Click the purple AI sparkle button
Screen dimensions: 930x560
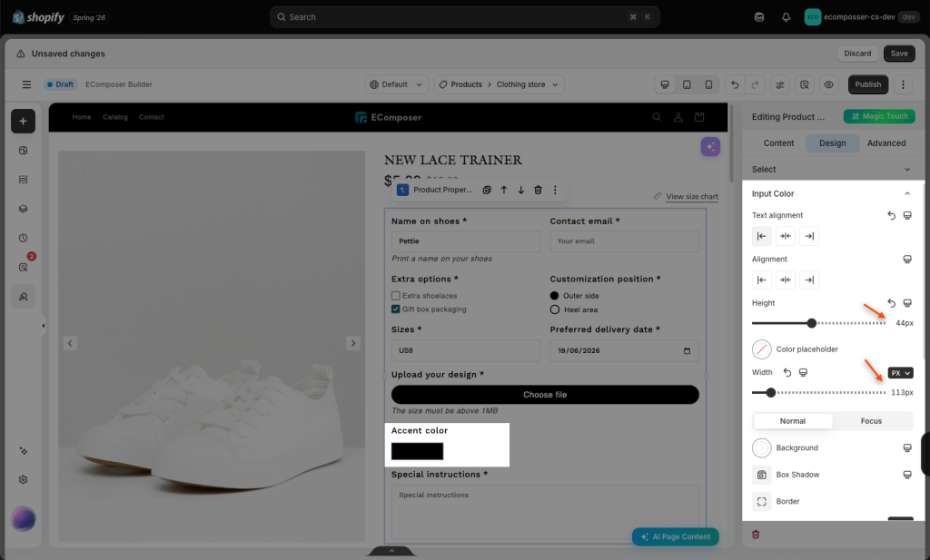click(710, 146)
